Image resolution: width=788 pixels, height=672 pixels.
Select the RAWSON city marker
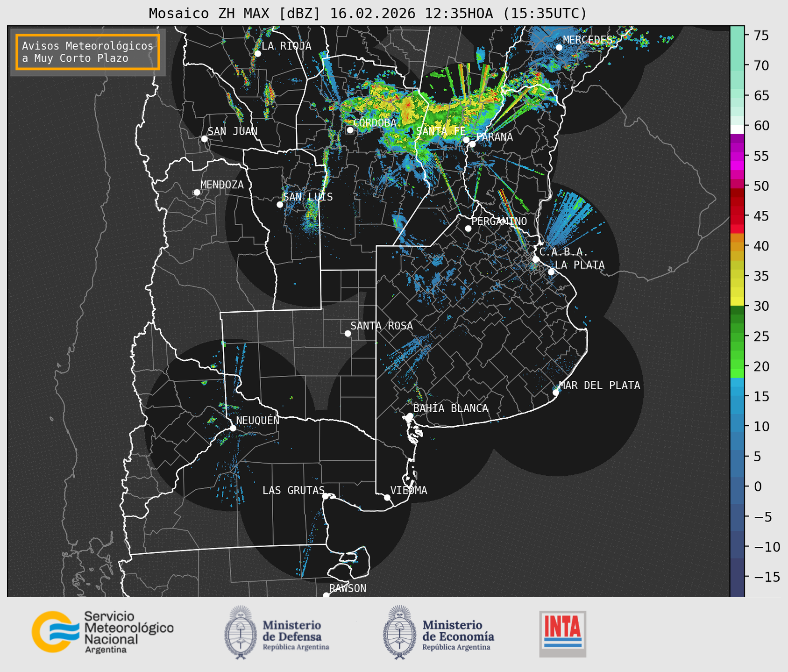pos(326,595)
